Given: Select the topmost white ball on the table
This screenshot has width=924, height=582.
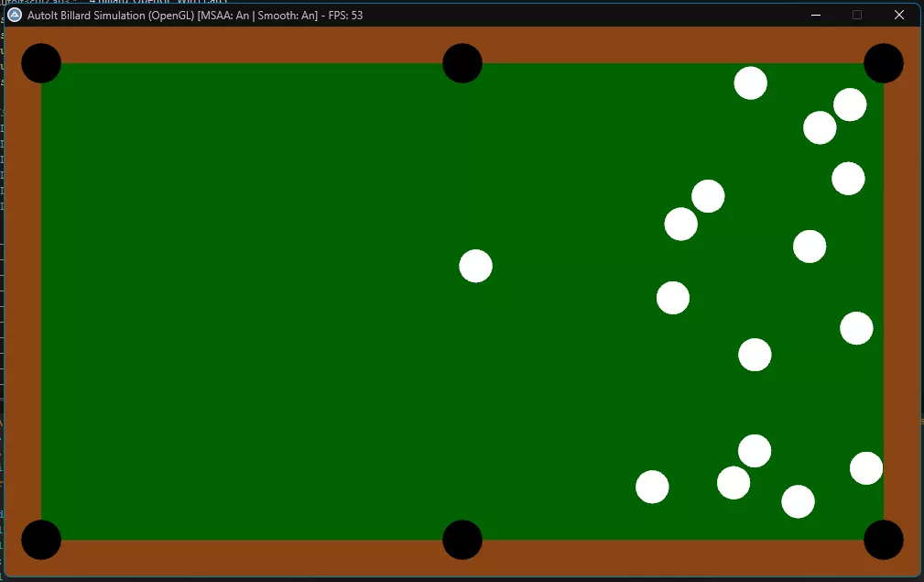Looking at the screenshot, I should click(750, 83).
